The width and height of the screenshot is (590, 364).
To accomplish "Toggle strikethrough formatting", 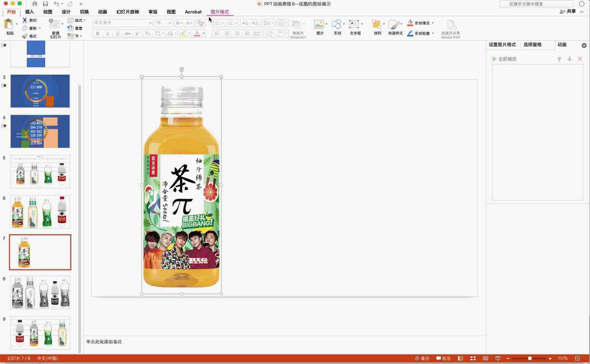I will pos(128,33).
